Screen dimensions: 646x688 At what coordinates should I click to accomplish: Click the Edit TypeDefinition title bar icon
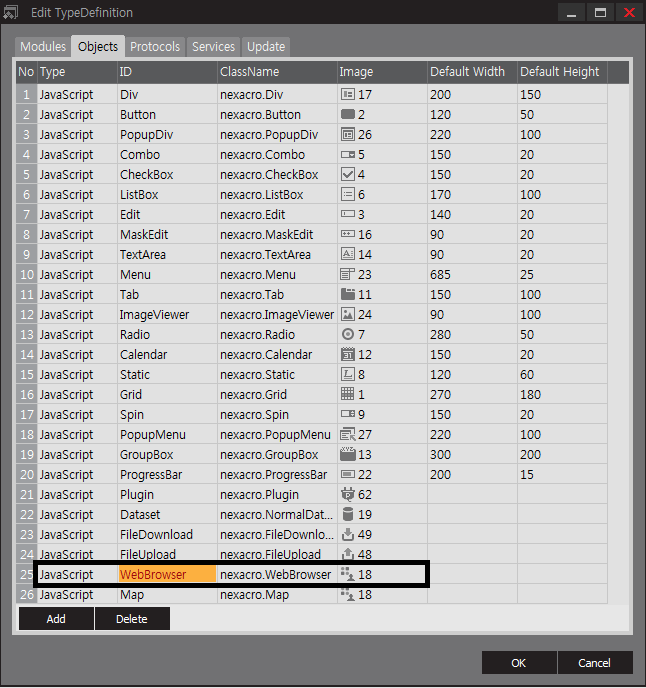pos(11,12)
